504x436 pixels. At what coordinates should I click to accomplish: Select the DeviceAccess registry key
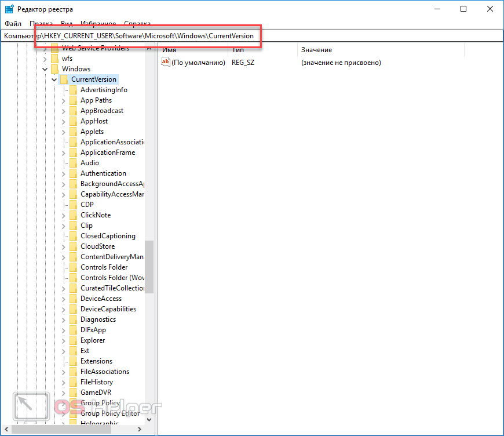point(101,299)
